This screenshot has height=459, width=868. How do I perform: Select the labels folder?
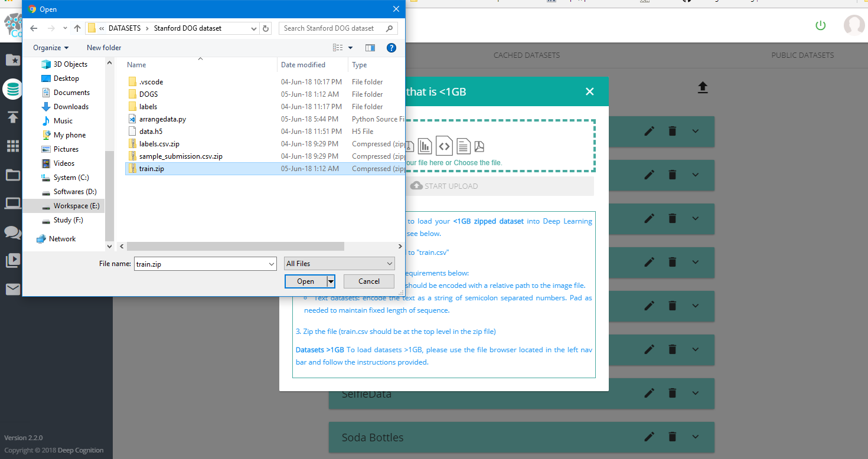[148, 107]
